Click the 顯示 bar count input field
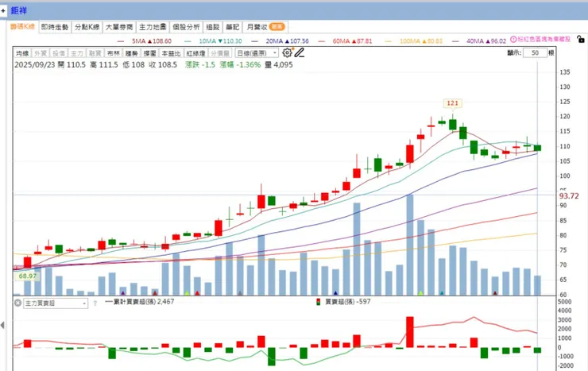Image resolution: width=588 pixels, height=371 pixels. tap(535, 53)
